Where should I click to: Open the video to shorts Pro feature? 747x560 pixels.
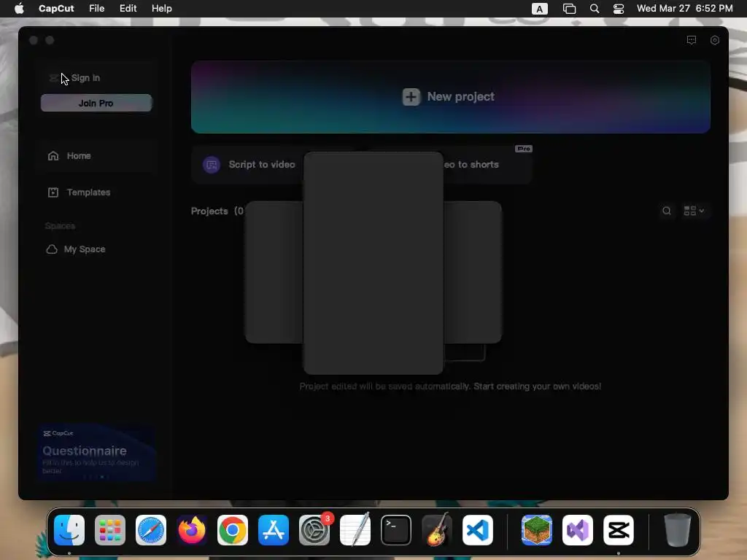point(487,165)
